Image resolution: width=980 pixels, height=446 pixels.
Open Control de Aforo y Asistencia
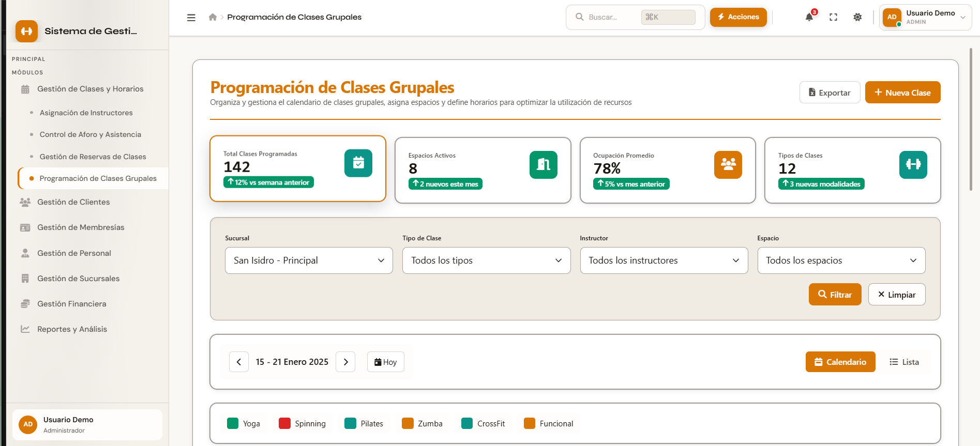pos(90,134)
